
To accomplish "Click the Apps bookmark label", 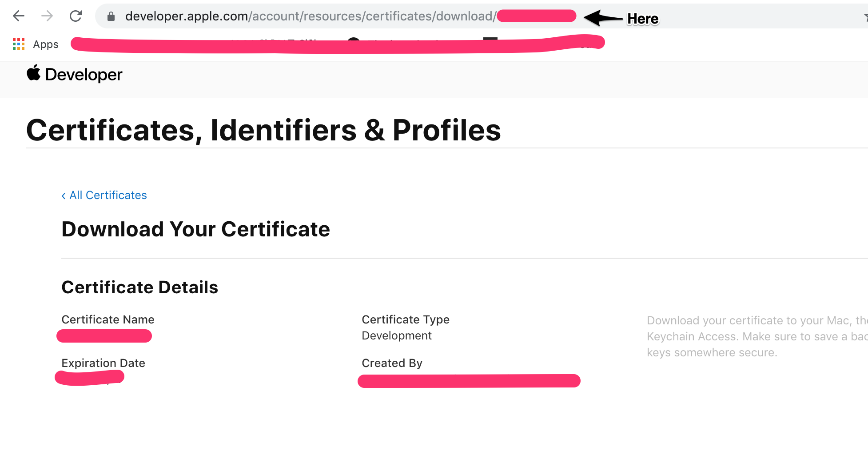I will [46, 44].
